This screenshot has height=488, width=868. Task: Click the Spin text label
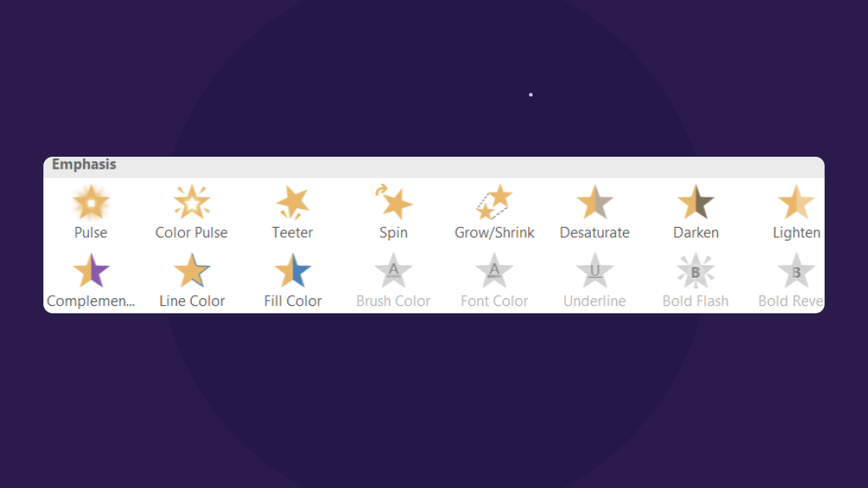(393, 232)
